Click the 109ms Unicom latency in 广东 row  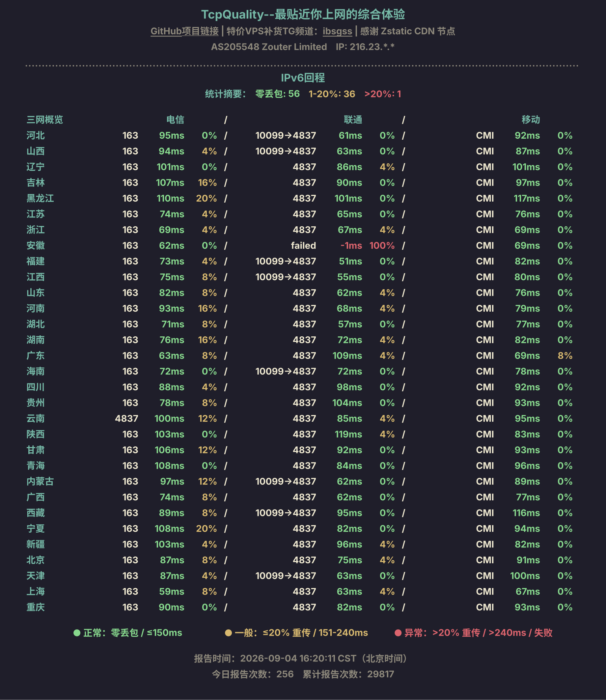tap(347, 355)
